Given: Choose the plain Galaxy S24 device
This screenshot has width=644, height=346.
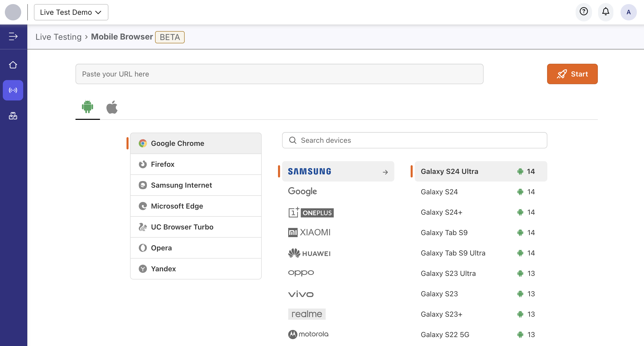Looking at the screenshot, I should [481, 192].
